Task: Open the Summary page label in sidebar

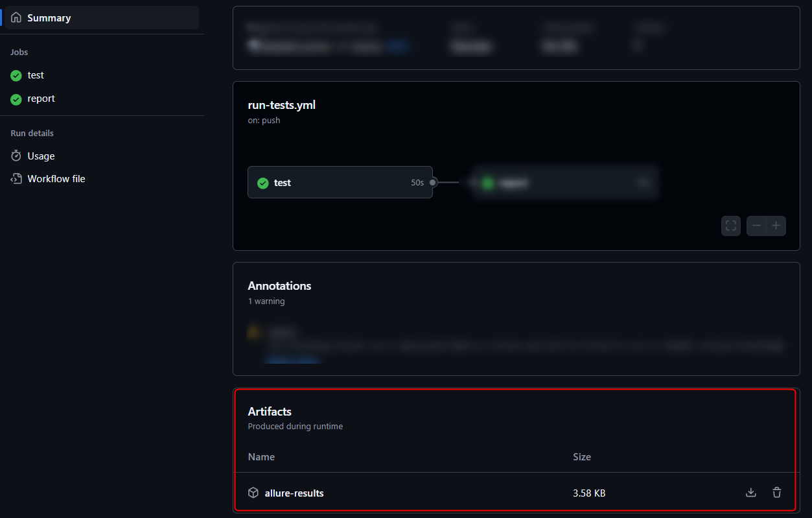Action: (49, 18)
